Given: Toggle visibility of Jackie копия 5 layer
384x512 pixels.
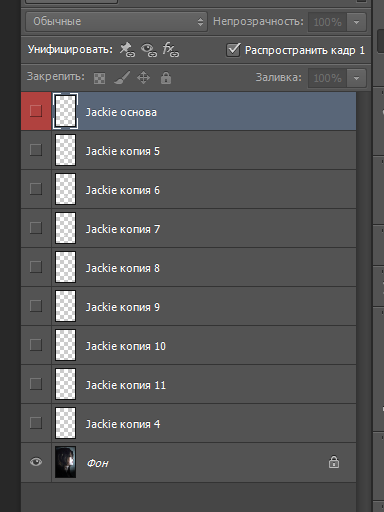Looking at the screenshot, I should [36, 150].
